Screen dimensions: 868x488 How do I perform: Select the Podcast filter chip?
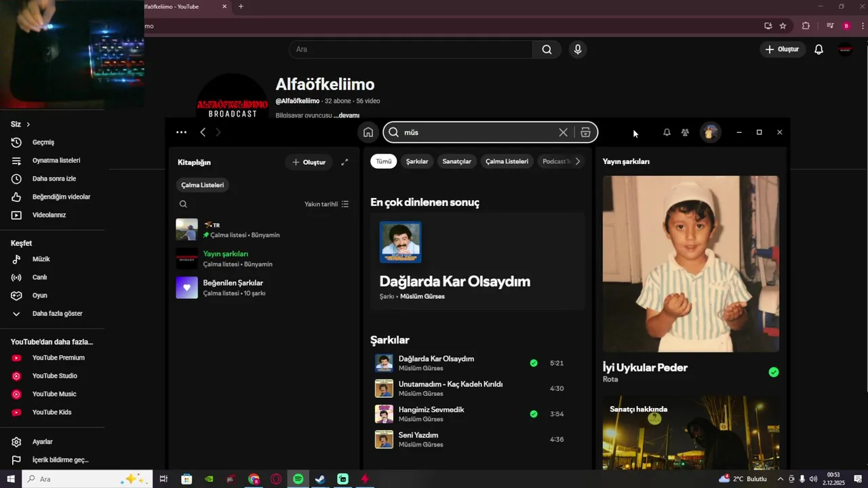point(556,161)
